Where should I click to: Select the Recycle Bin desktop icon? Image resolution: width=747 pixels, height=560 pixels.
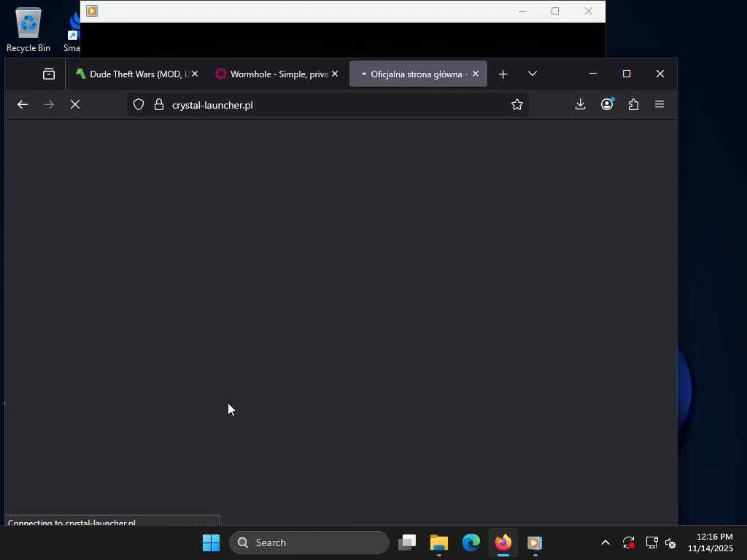coord(28,29)
